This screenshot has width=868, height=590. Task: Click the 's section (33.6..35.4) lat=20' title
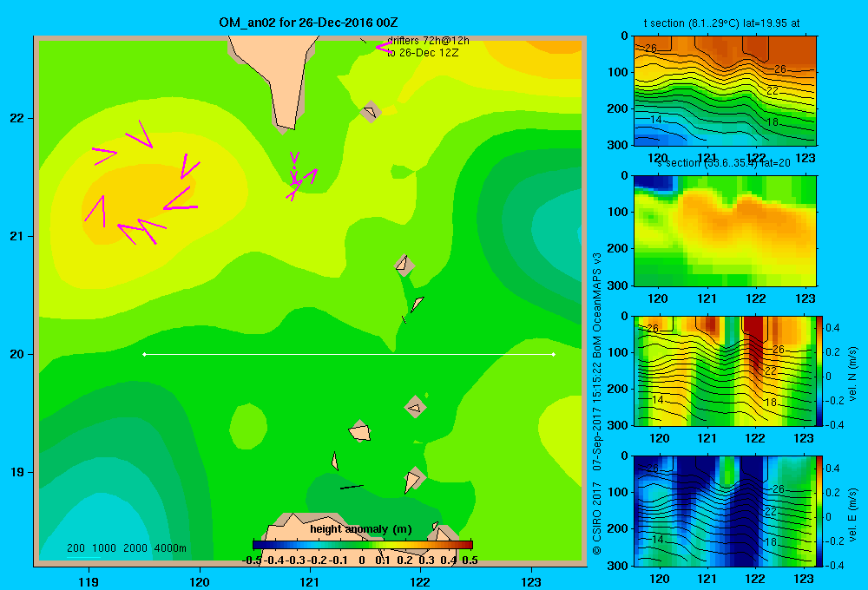723,163
